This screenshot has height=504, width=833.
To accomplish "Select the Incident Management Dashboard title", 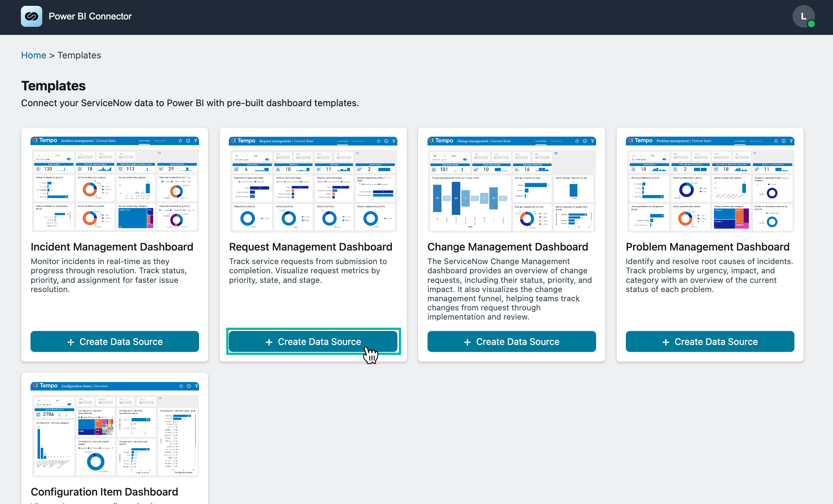I will coord(112,247).
